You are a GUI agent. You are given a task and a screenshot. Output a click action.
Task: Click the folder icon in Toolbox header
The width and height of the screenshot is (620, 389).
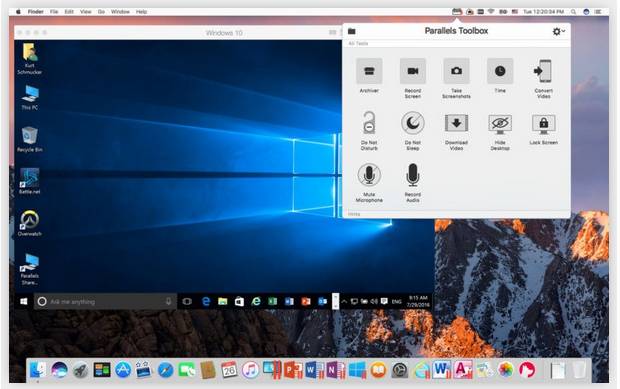352,31
